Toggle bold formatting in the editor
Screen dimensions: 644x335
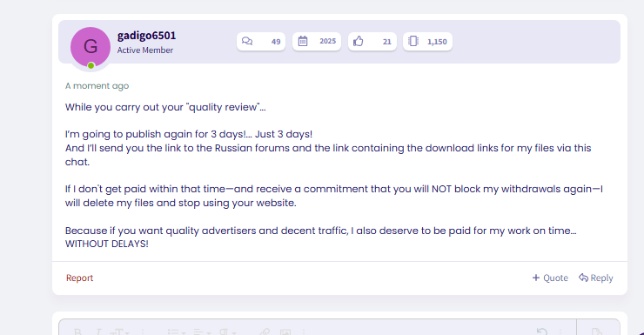coord(77,332)
